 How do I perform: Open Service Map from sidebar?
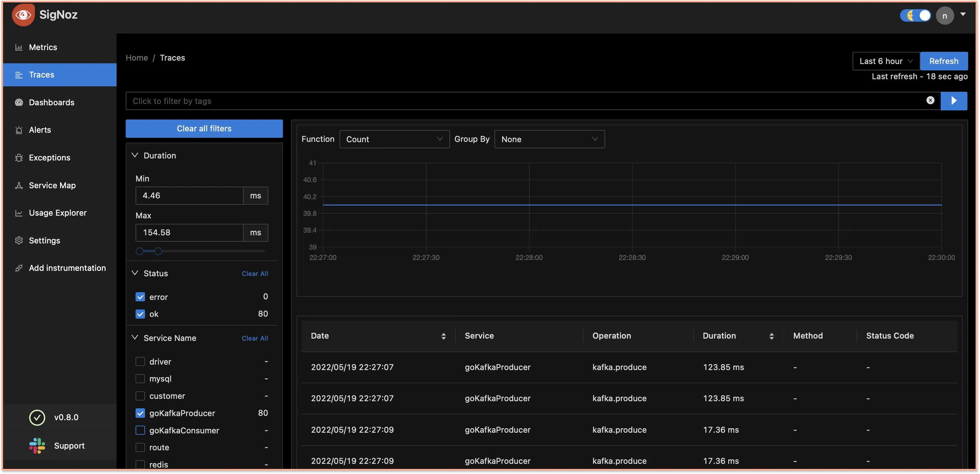click(x=60, y=186)
